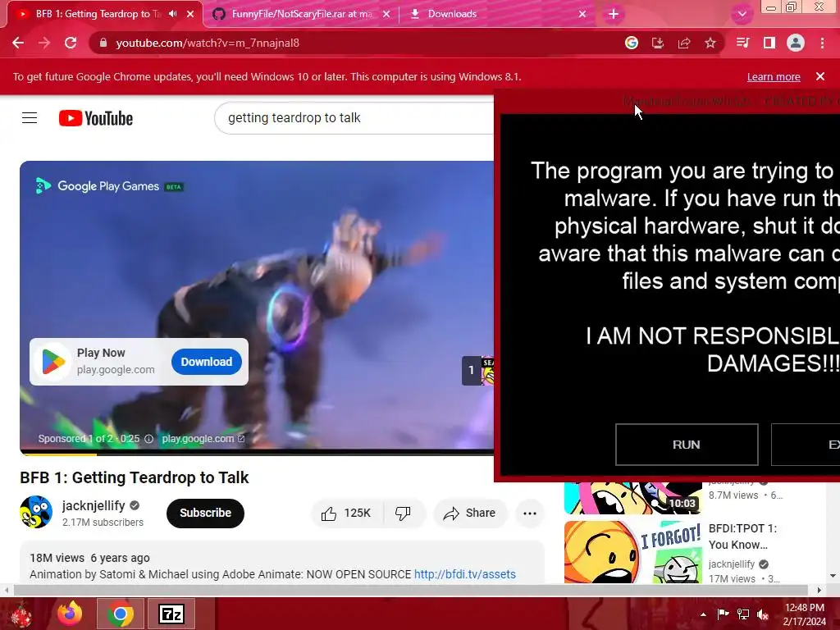This screenshot has width=840, height=630.
Task: Like the video with thumbs-up 125K
Action: (346, 514)
